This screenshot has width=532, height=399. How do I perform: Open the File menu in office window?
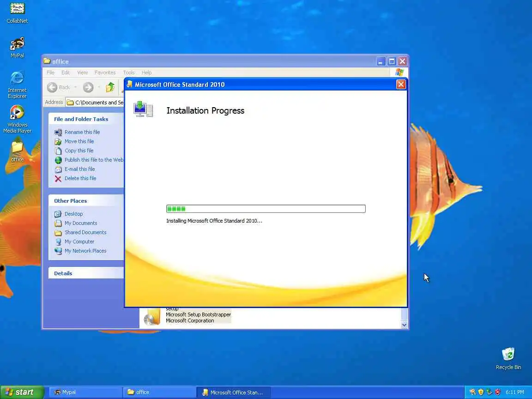pos(50,72)
